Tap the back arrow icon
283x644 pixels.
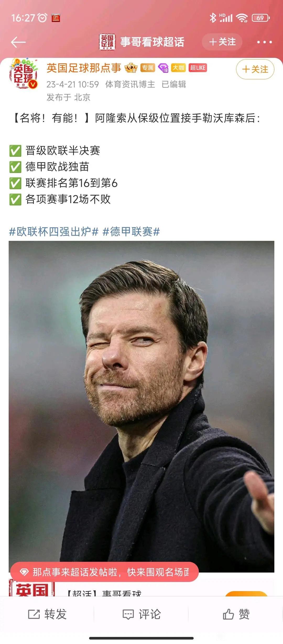pyautogui.click(x=18, y=42)
